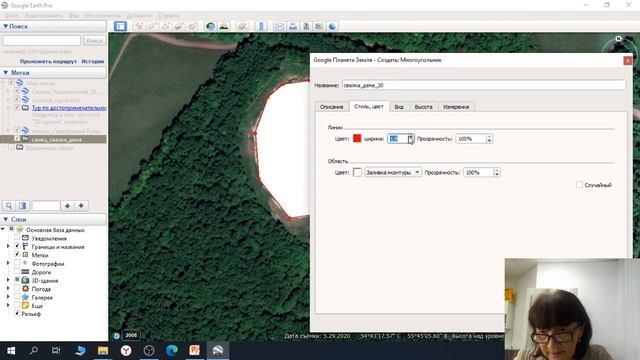Toggle the 3D-здания layer checkbox

coord(17,280)
